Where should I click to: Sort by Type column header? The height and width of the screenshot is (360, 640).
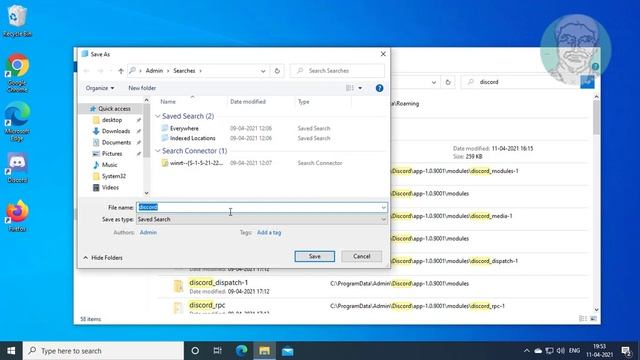coord(303,102)
